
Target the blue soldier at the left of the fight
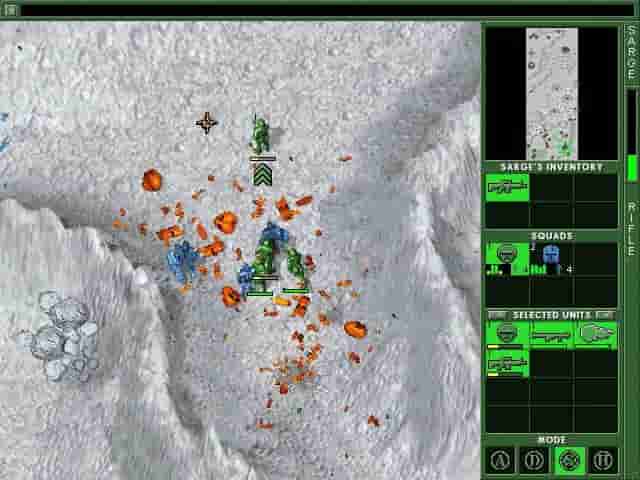click(182, 261)
